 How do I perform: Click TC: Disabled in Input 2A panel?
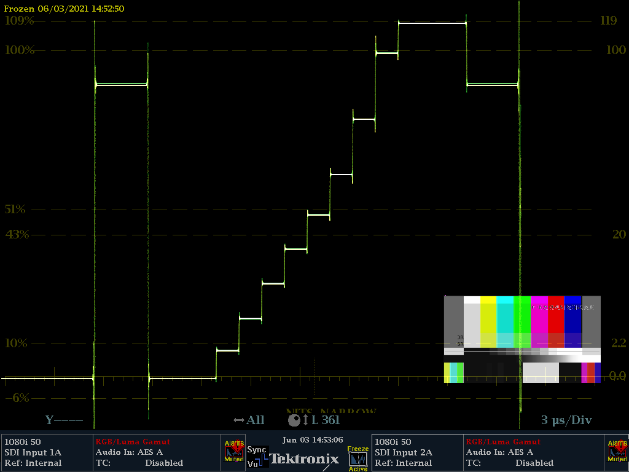click(509, 463)
